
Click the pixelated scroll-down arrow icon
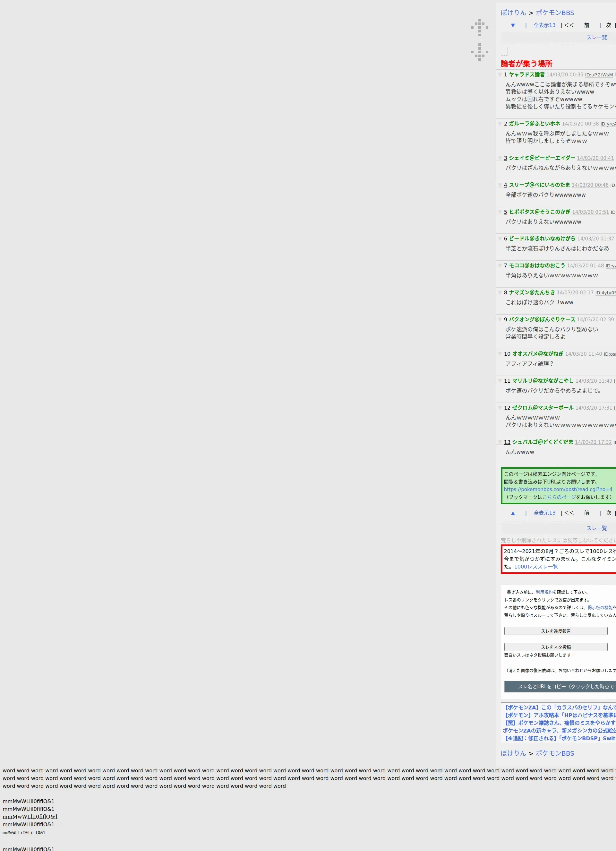point(480,52)
